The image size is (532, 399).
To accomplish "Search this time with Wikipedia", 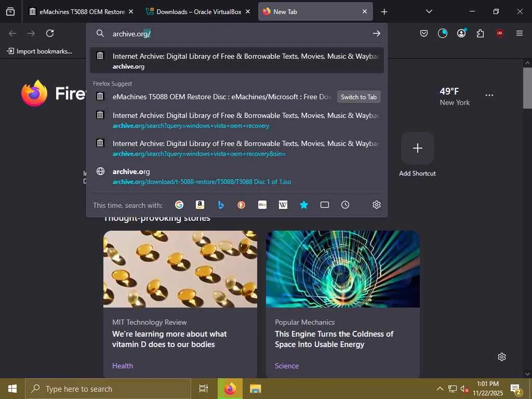I will click(283, 205).
